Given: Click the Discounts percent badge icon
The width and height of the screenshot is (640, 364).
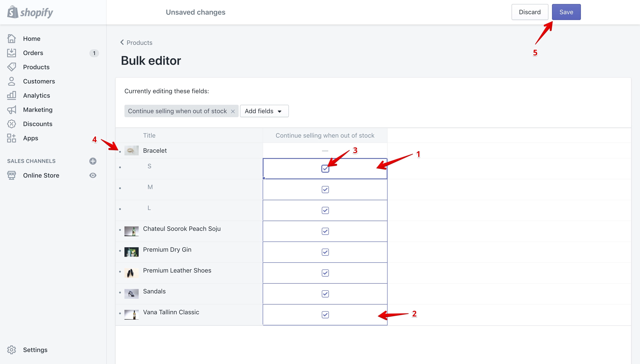Looking at the screenshot, I should coord(12,124).
